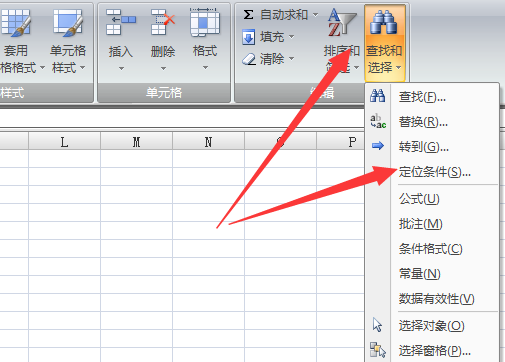Open the 删除 dropdown arrow
The width and height of the screenshot is (505, 362).
(x=163, y=69)
